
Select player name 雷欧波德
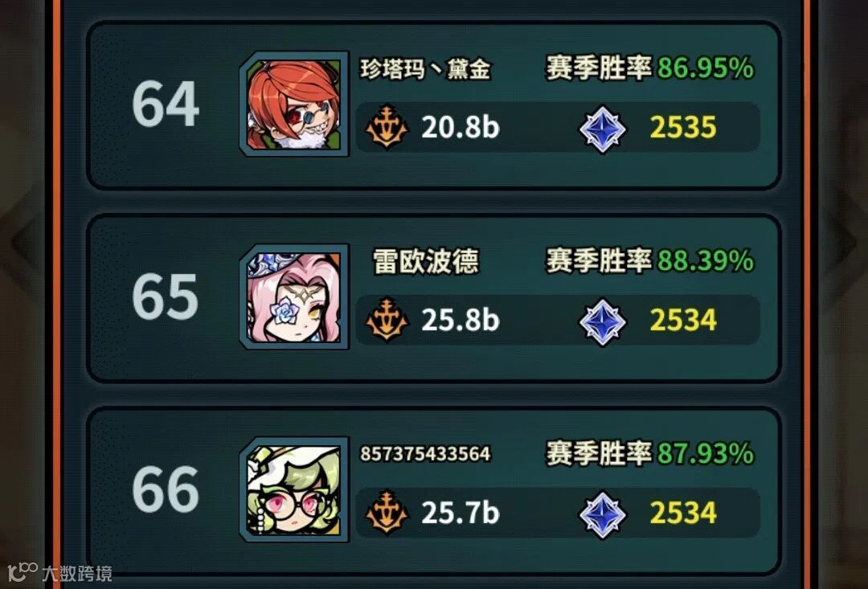coord(425,261)
